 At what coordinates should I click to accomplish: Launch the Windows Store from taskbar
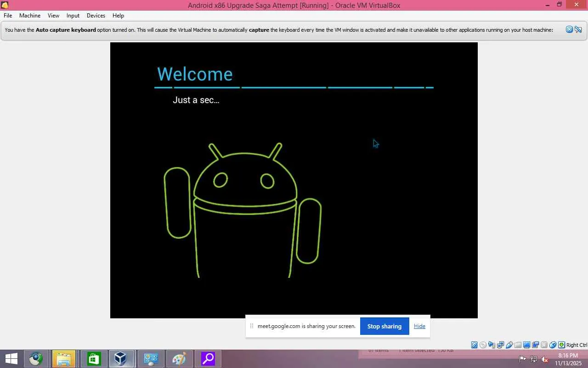click(x=94, y=358)
